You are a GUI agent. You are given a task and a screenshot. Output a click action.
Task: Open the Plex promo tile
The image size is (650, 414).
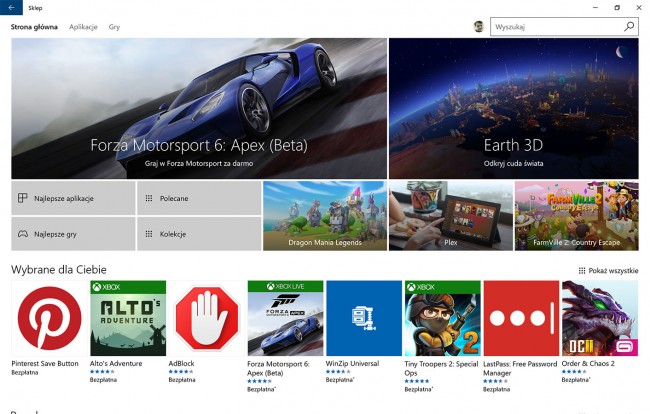tap(451, 216)
